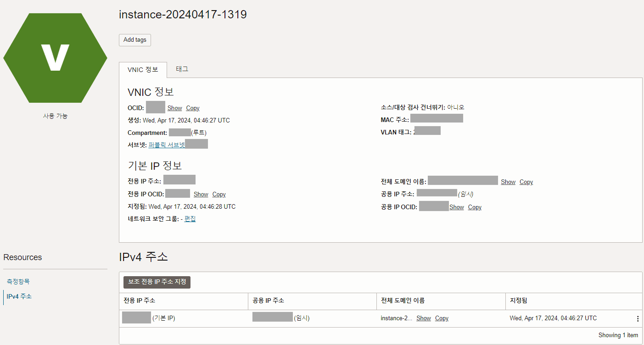The height and width of the screenshot is (345, 644).
Task: Show the VNIC OCID value
Action: pyautogui.click(x=175, y=108)
